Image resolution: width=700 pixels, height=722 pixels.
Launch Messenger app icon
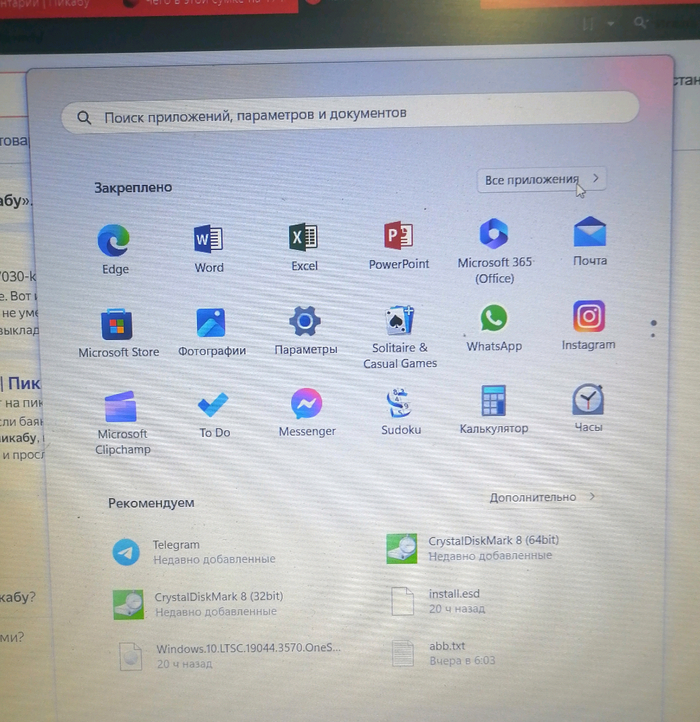point(306,404)
